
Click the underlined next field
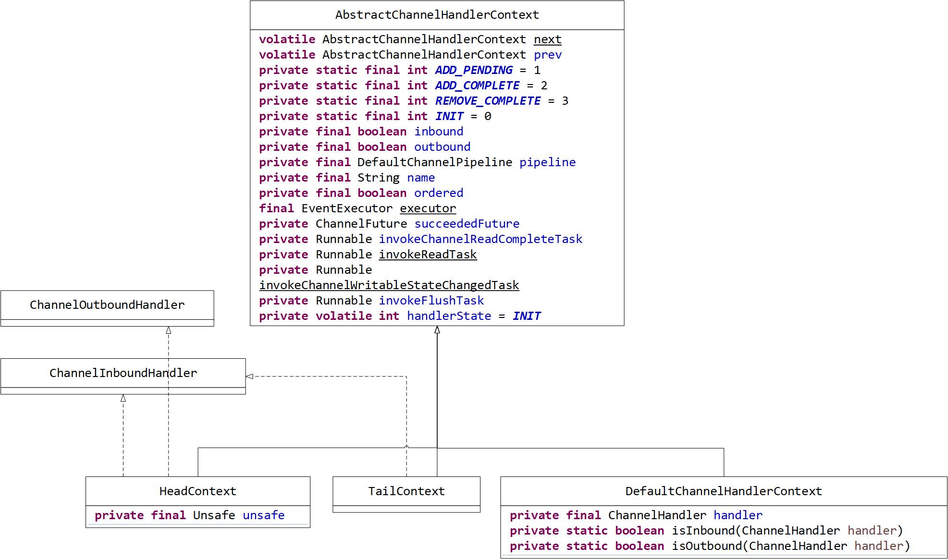pyautogui.click(x=547, y=39)
